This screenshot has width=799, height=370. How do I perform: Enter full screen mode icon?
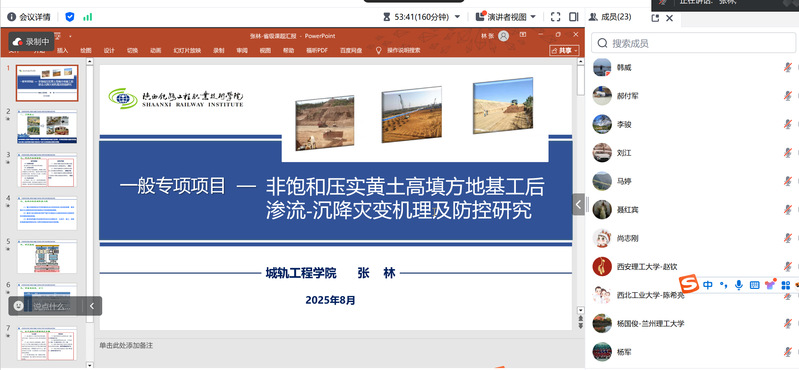click(555, 17)
